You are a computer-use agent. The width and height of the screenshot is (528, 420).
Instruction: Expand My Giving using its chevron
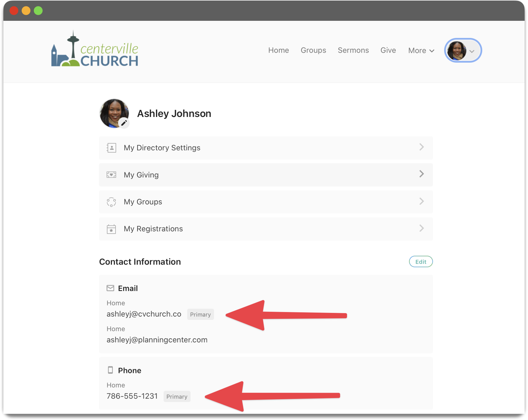(421, 174)
